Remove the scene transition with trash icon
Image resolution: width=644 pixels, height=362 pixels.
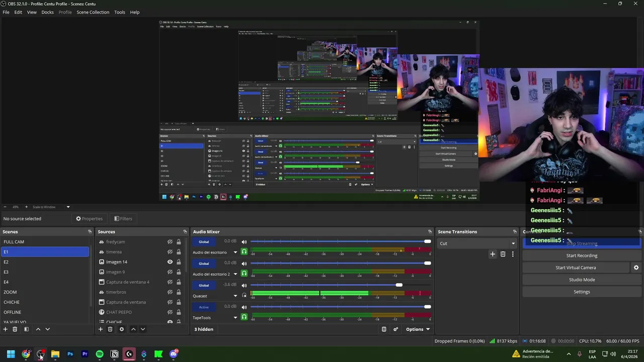coord(503,254)
